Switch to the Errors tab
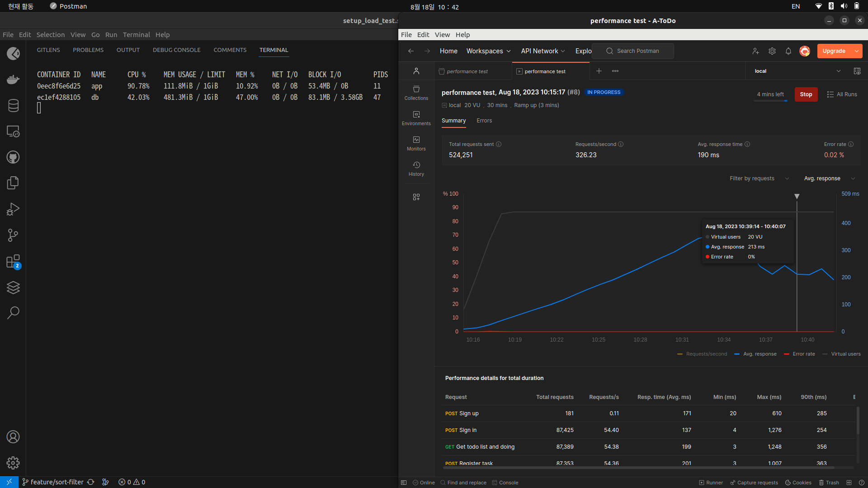The width and height of the screenshot is (868, 488). [x=484, y=121]
